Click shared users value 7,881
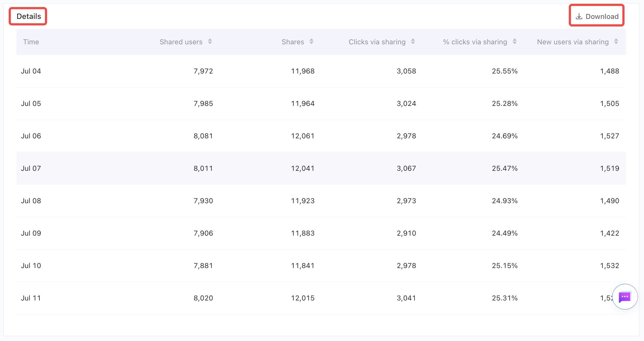This screenshot has width=644, height=341. [203, 266]
